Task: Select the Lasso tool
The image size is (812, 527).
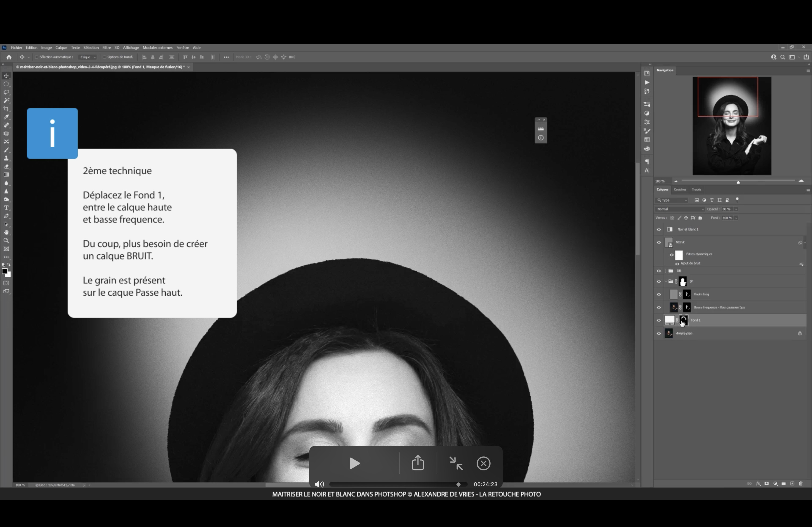Action: pyautogui.click(x=6, y=92)
